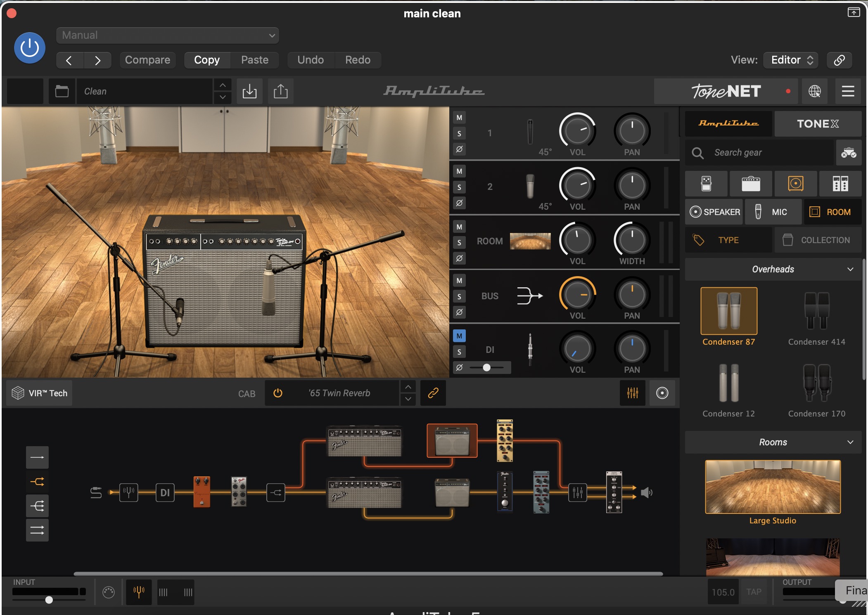This screenshot has width=868, height=615.
Task: Click the speaker view circle icon
Action: tap(662, 393)
